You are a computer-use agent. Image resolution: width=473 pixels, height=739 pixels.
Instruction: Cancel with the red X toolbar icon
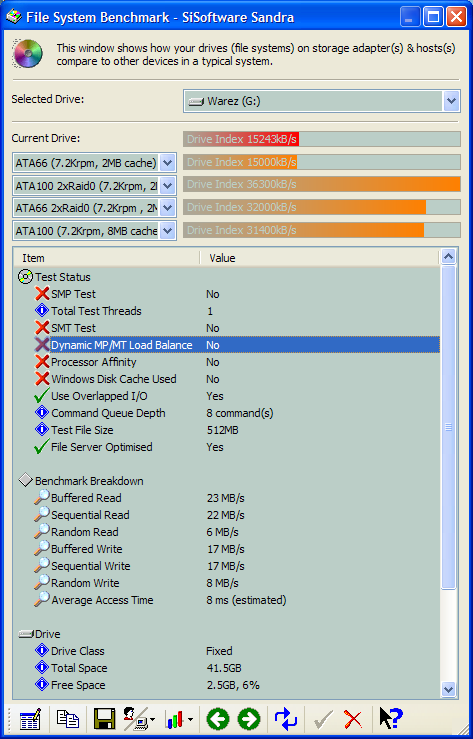(x=352, y=720)
